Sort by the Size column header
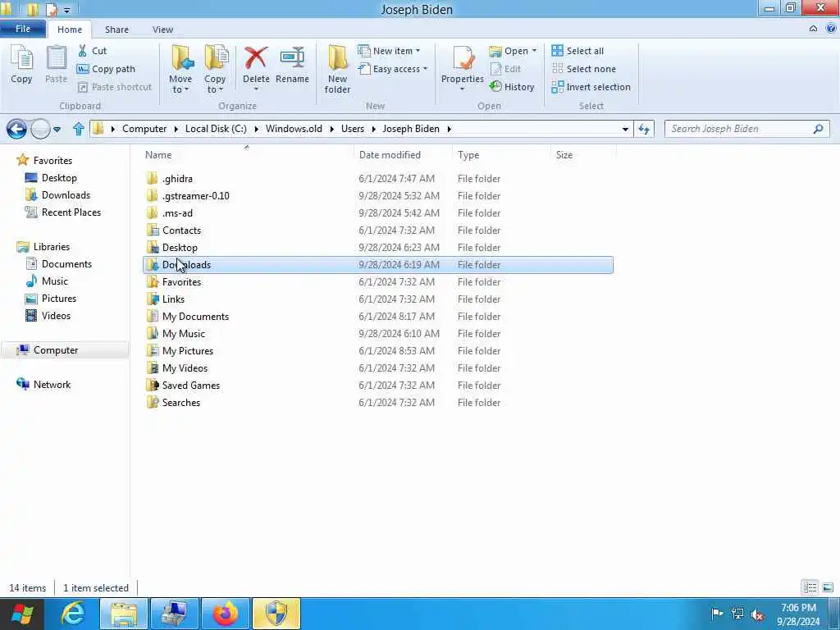 (x=564, y=155)
